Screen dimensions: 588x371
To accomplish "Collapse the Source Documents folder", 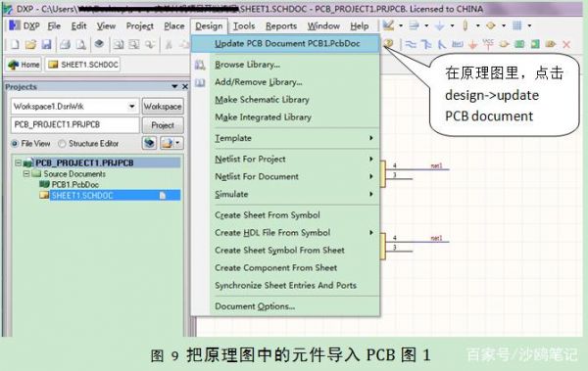I will [x=26, y=174].
